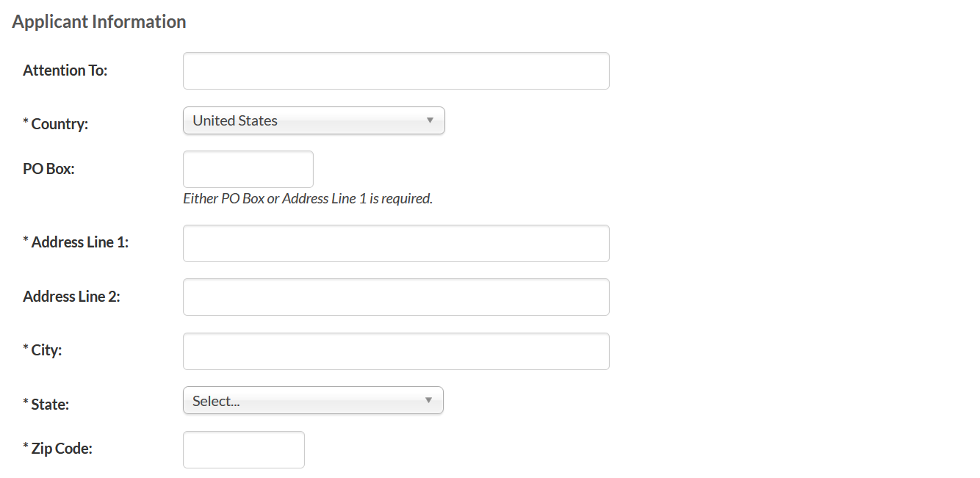The image size is (980, 478).
Task: Click into the City text field
Action: 396,352
